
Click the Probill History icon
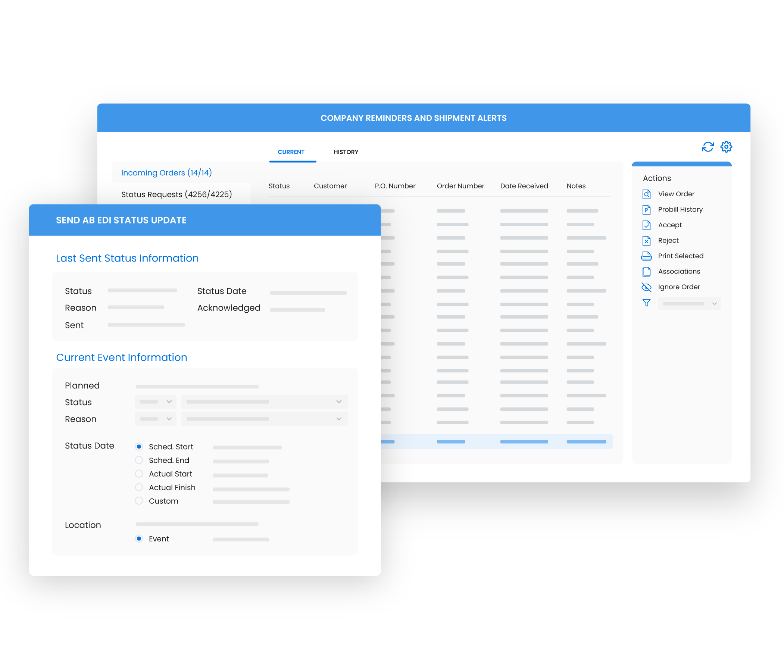point(646,210)
